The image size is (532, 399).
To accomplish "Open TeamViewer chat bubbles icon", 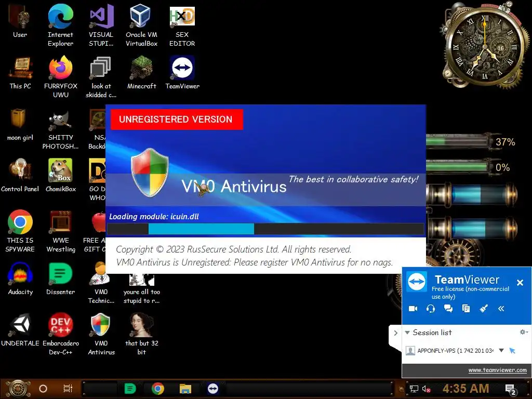I will [x=448, y=309].
